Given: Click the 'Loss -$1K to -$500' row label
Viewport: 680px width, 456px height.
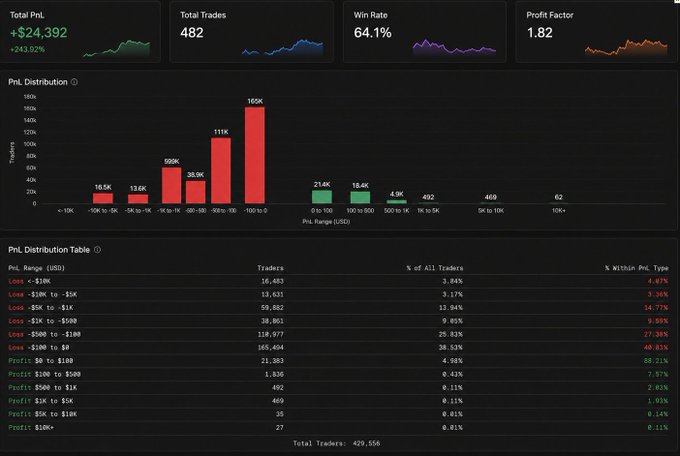Looking at the screenshot, I should [42, 321].
